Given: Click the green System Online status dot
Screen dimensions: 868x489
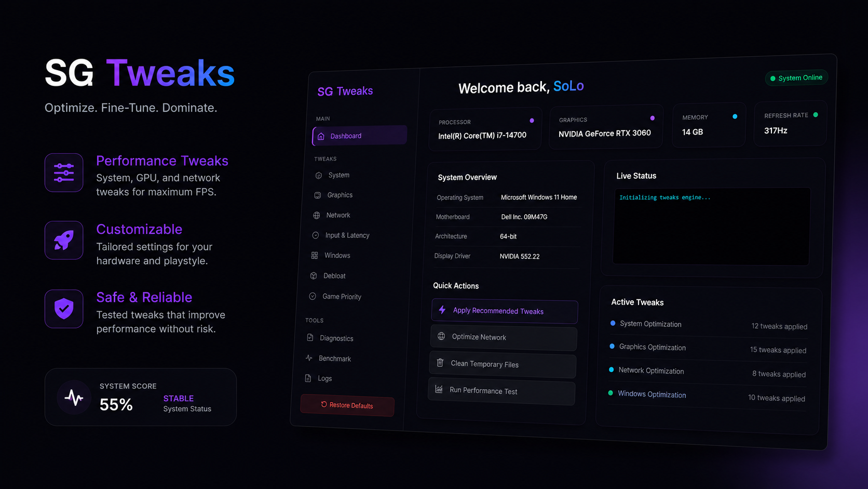Looking at the screenshot, I should pos(773,78).
